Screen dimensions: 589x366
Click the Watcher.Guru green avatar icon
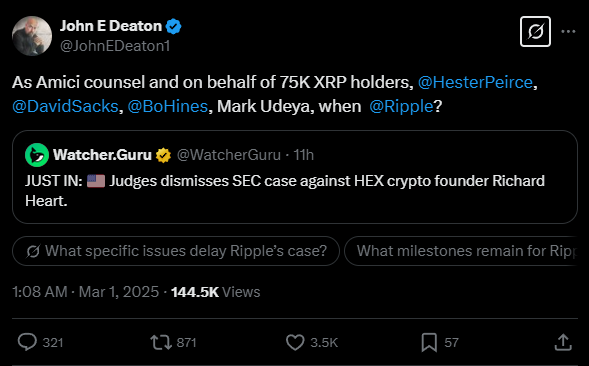(37, 155)
